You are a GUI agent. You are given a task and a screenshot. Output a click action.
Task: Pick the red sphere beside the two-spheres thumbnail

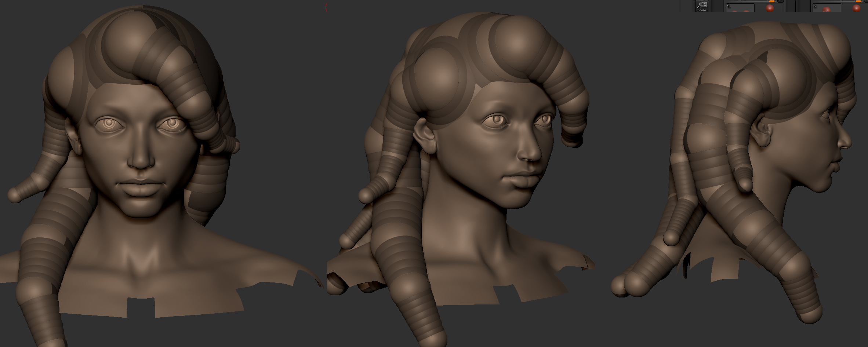[x=770, y=8]
